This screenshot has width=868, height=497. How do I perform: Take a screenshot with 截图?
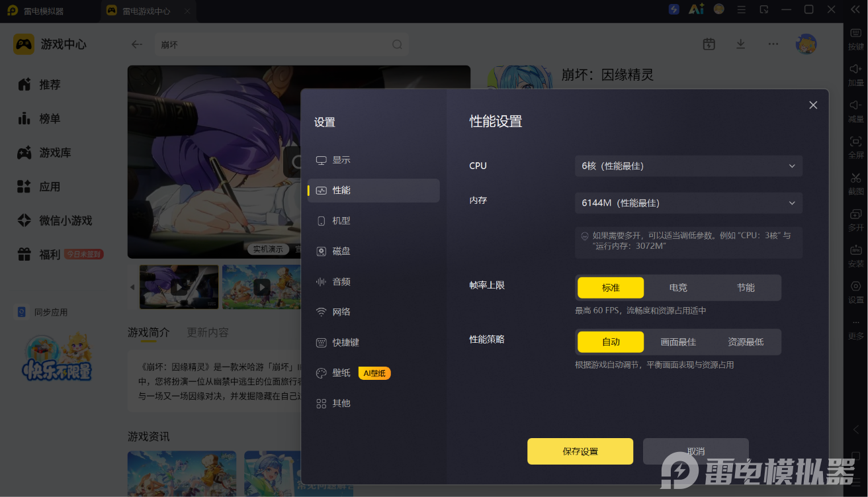855,183
